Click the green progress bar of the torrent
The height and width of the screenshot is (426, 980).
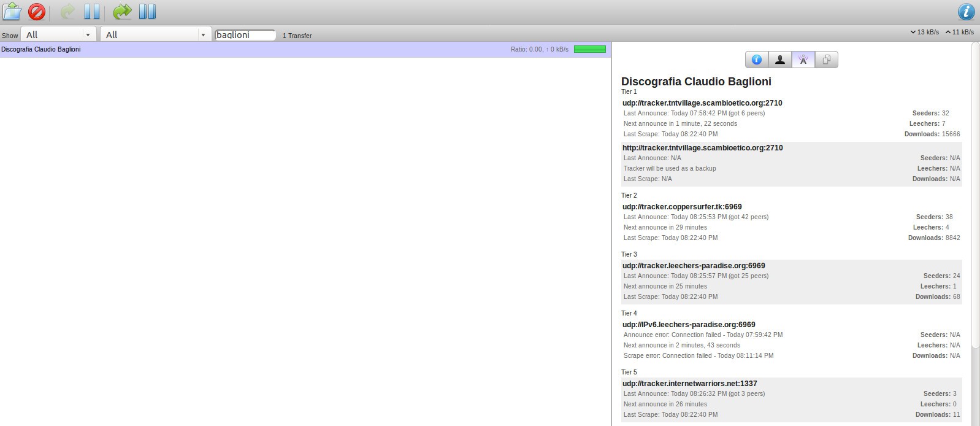590,49
